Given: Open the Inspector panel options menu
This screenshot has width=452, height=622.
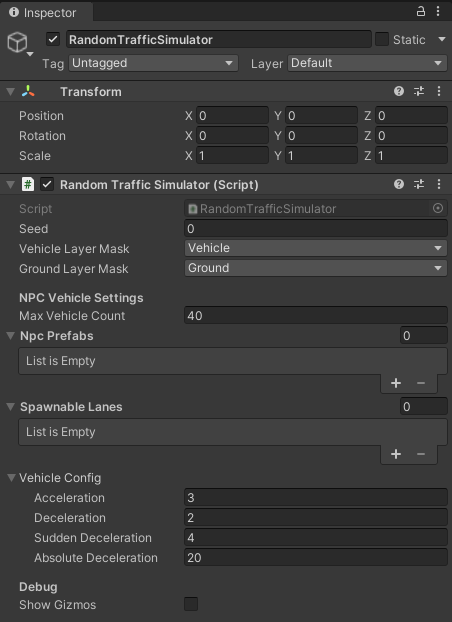Looking at the screenshot, I should pos(438,11).
